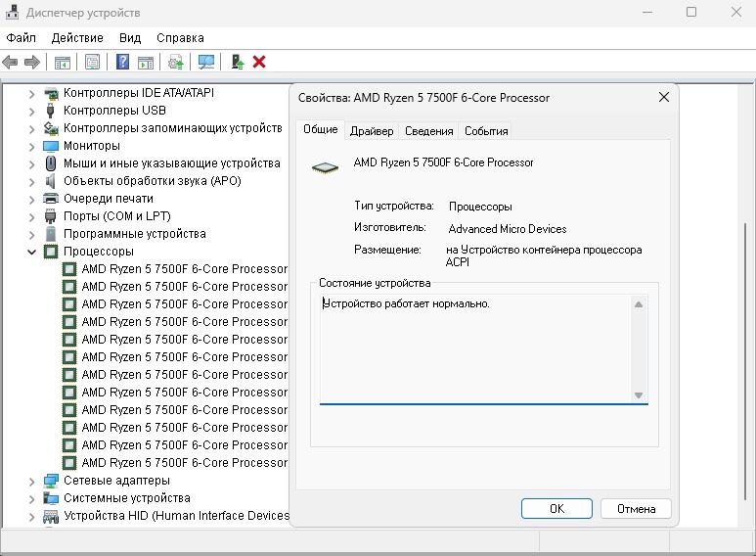Click the Advanced Micro Devices manufacturer text
Image resolution: width=756 pixels, height=556 pixels.
(508, 229)
